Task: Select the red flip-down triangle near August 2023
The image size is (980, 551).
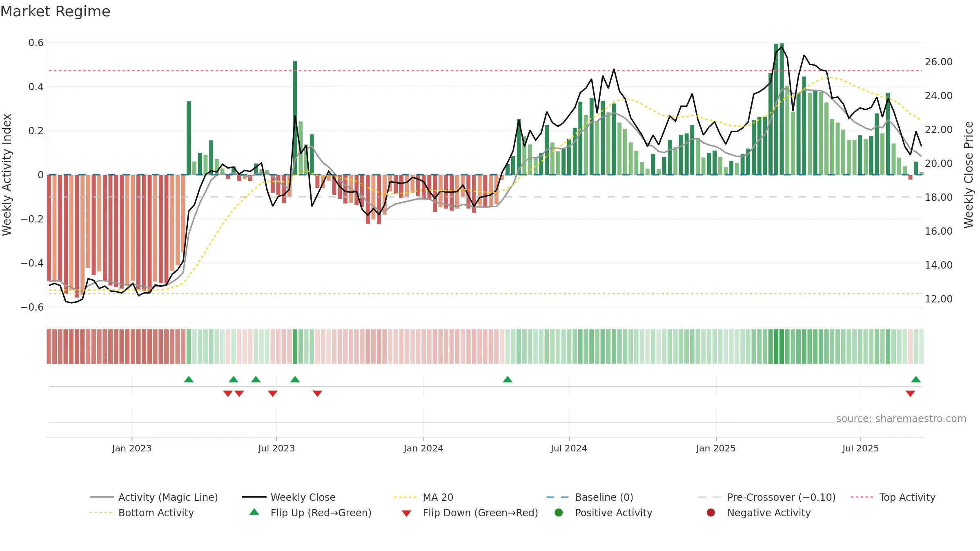Action: click(x=317, y=393)
